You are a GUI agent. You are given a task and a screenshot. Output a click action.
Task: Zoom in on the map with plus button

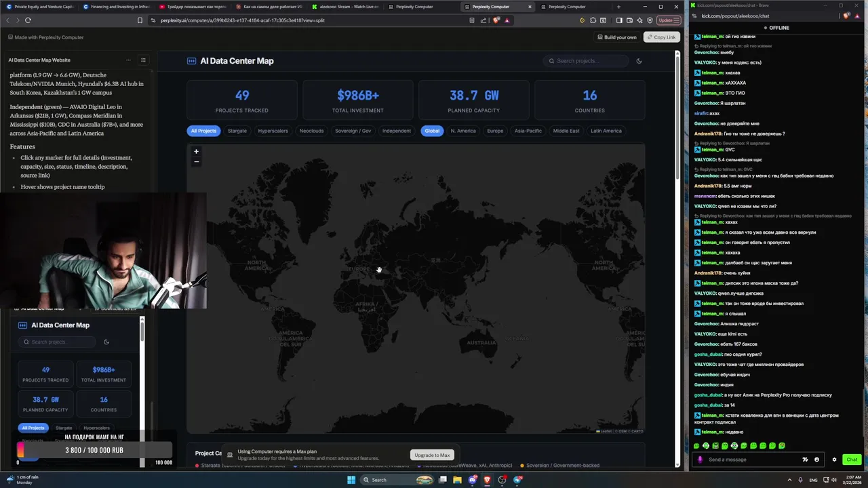(x=196, y=152)
